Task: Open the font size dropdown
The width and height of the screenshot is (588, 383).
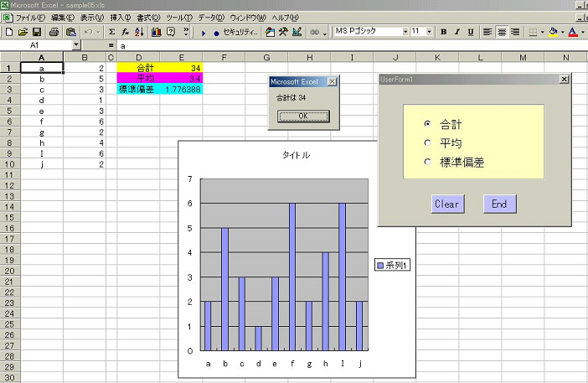Action: click(x=431, y=32)
